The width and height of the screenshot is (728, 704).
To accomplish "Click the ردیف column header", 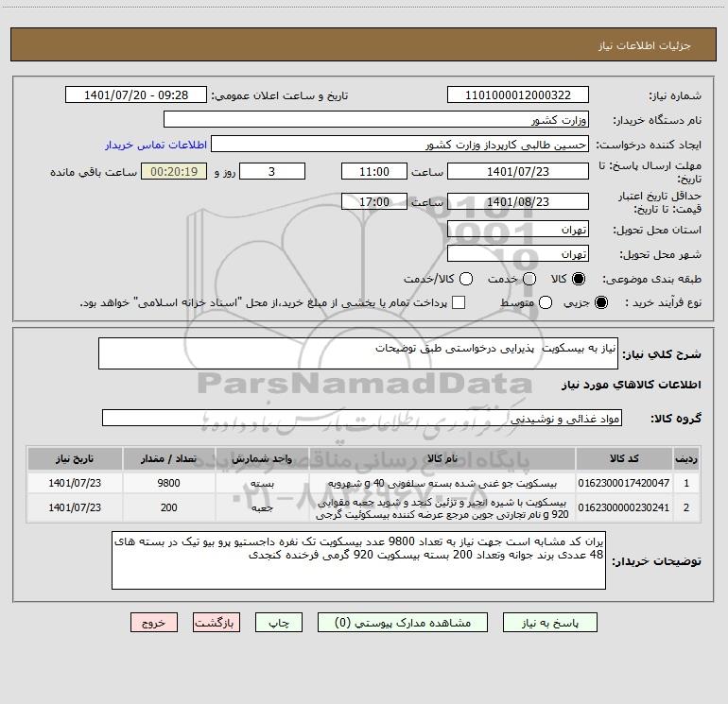I will point(686,458).
